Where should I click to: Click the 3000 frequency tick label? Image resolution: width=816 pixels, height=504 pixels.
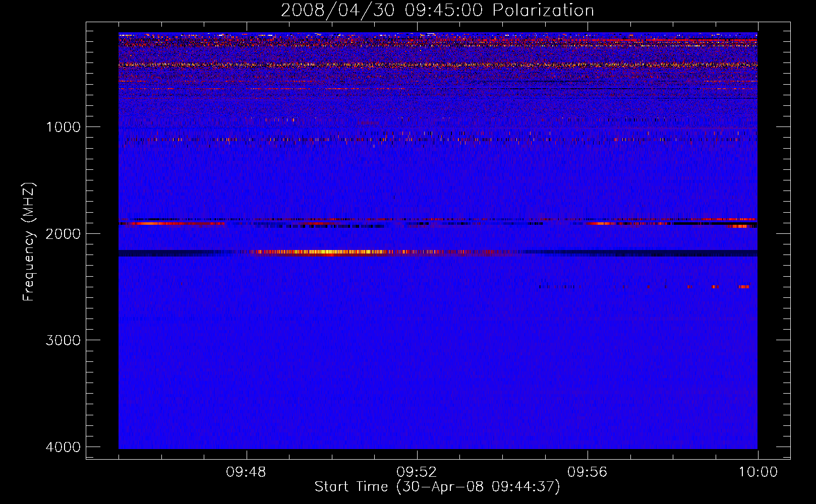pos(63,340)
